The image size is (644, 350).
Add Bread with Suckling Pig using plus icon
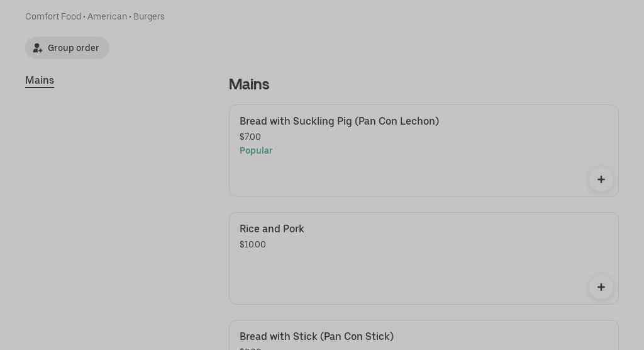coord(601,179)
